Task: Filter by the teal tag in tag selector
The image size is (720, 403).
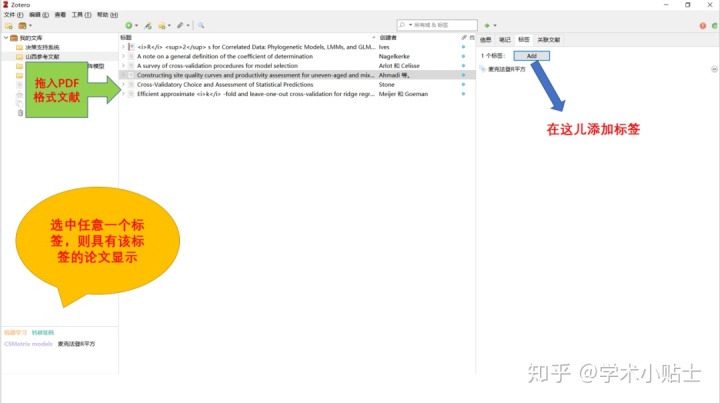Action: 43,333
